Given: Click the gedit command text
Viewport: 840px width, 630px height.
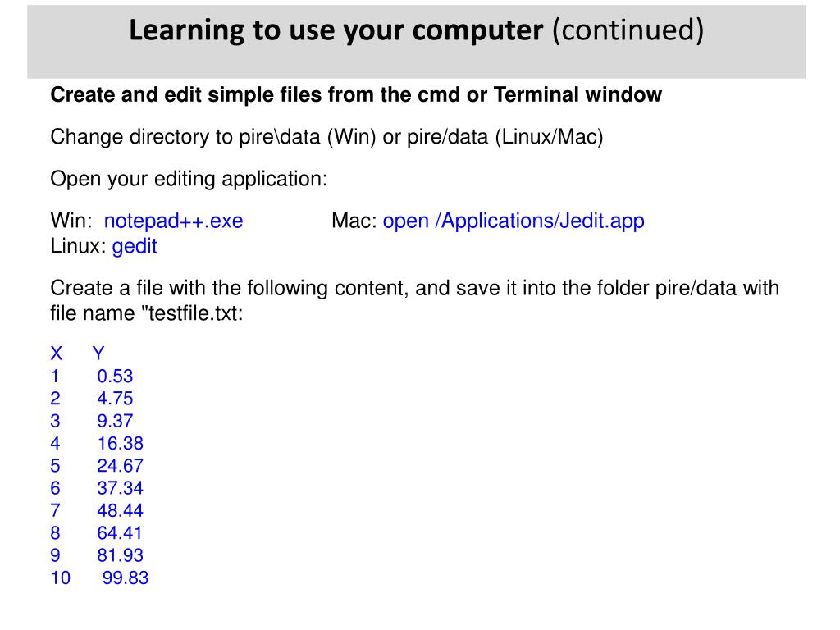Looking at the screenshot, I should (x=135, y=246).
